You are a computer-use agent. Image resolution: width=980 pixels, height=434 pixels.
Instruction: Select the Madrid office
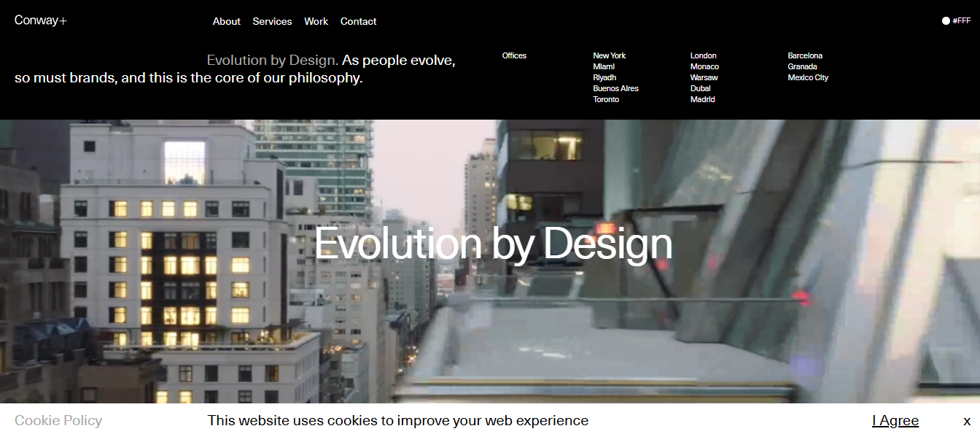[702, 99]
